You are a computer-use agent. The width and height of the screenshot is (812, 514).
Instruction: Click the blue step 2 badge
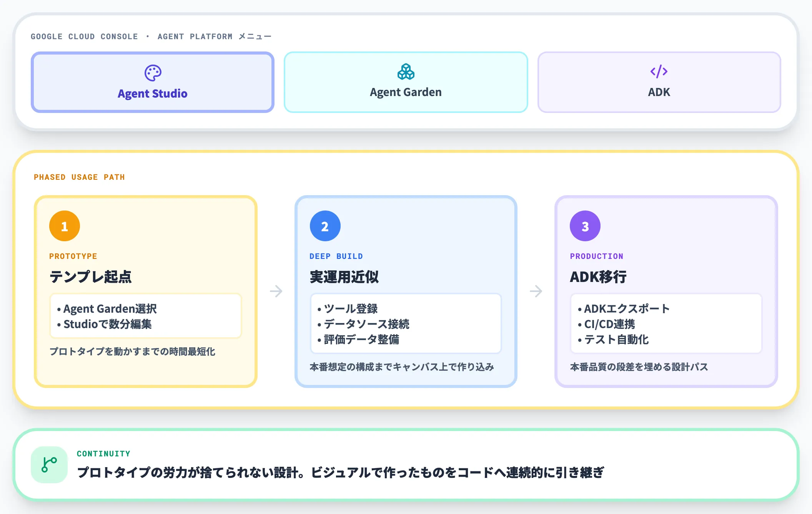tap(325, 226)
